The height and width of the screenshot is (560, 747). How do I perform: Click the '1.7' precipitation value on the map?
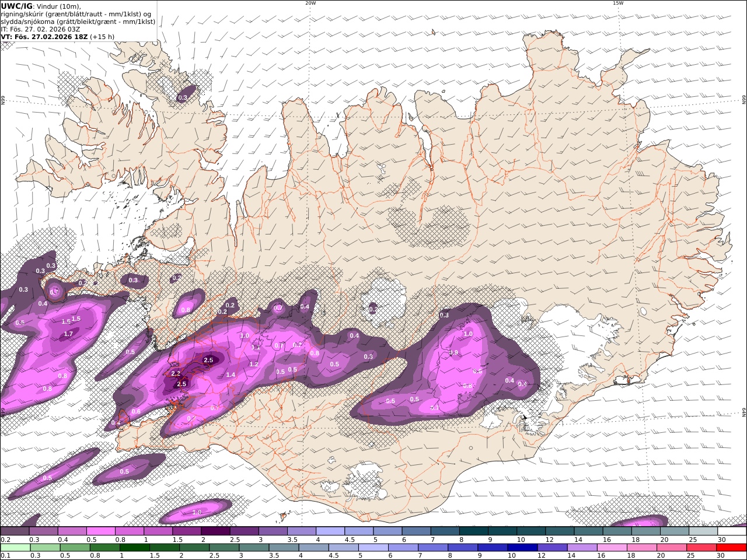68,334
